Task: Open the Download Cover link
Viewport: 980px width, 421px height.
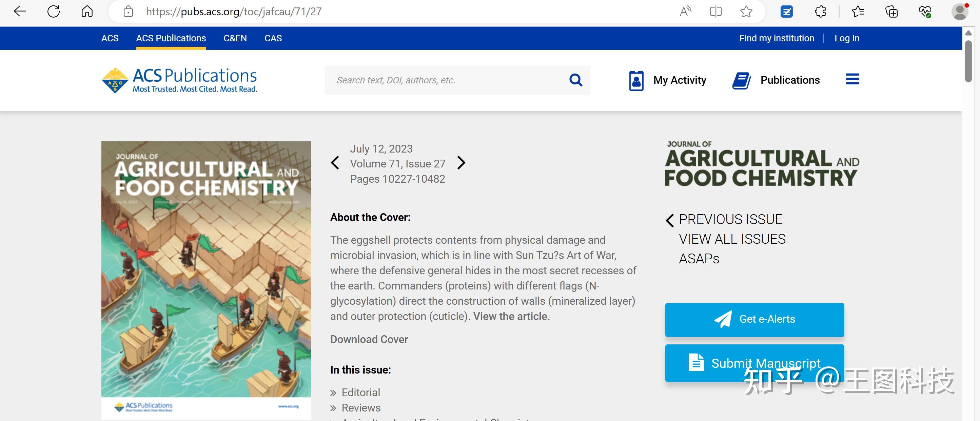Action: pos(369,339)
